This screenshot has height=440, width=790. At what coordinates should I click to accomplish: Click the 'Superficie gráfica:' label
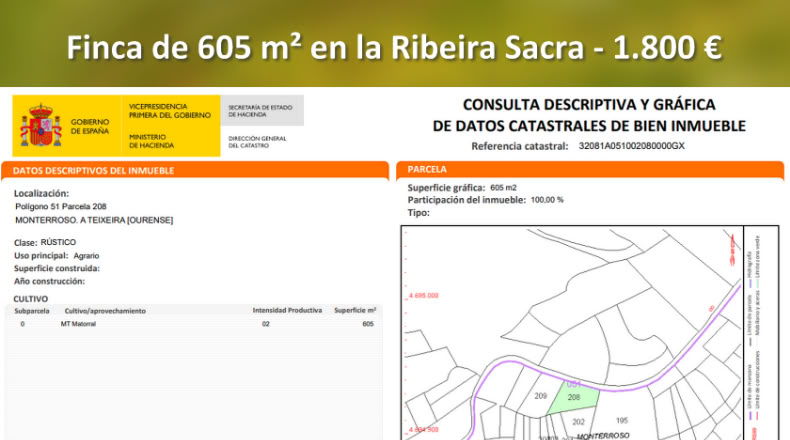(446, 188)
